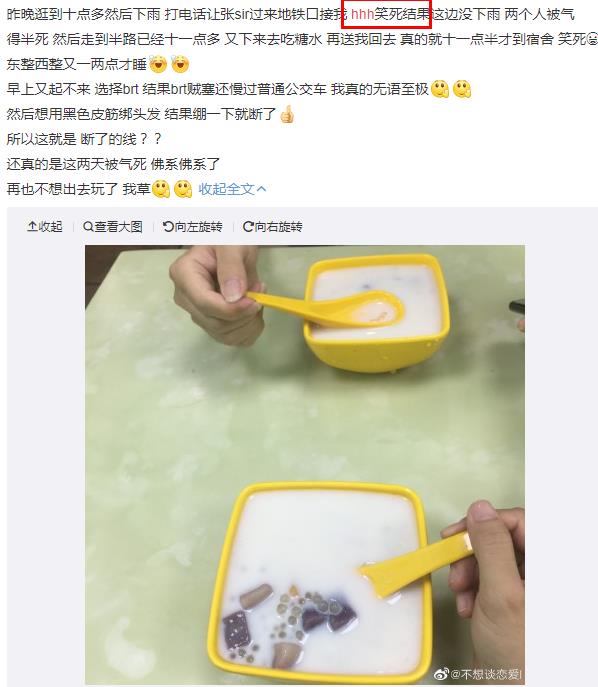This screenshot has width=598, height=687.
Task: Click the first emoji after 两点才睡
Action: point(158,64)
